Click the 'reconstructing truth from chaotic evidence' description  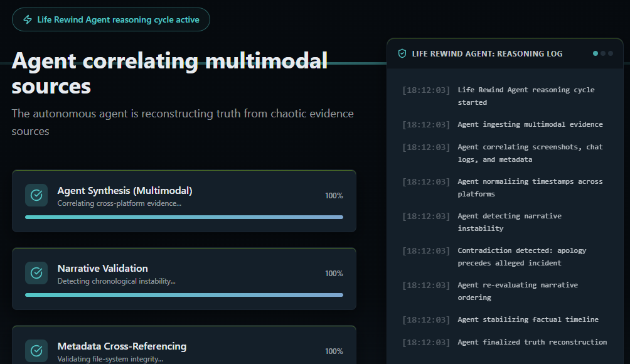(x=183, y=122)
